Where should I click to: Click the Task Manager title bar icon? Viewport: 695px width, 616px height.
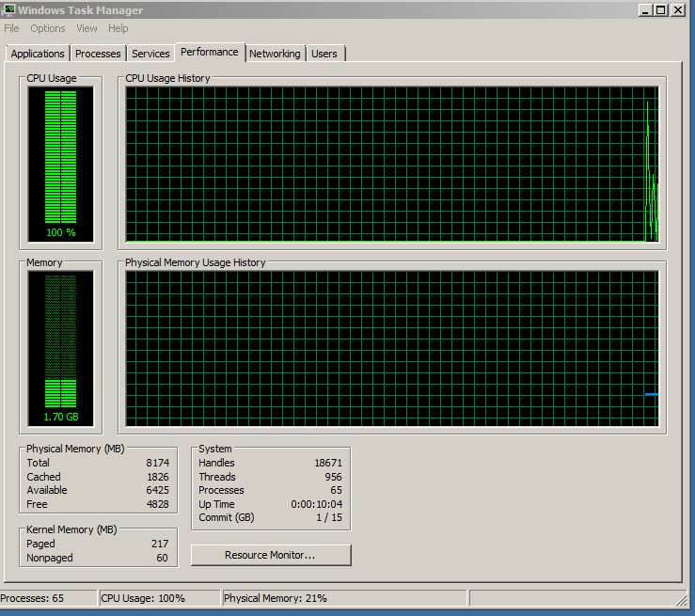[x=8, y=9]
